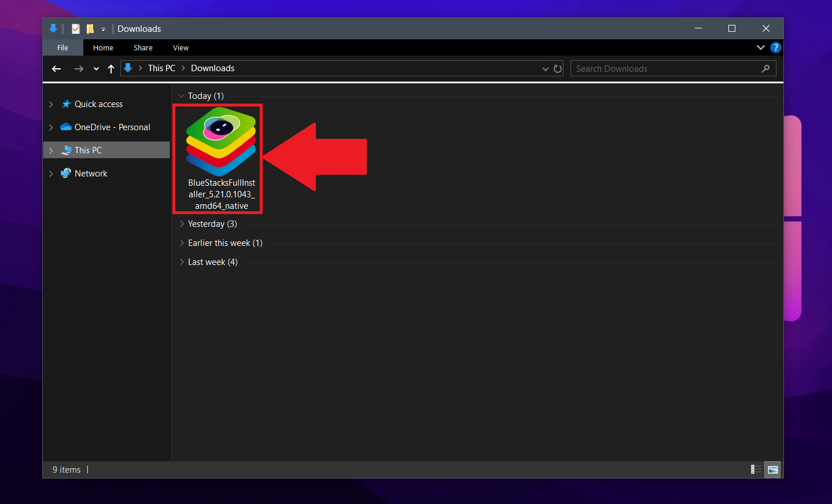This screenshot has width=832, height=504.
Task: Click New Folder quick access toolbar icon
Action: [x=90, y=28]
